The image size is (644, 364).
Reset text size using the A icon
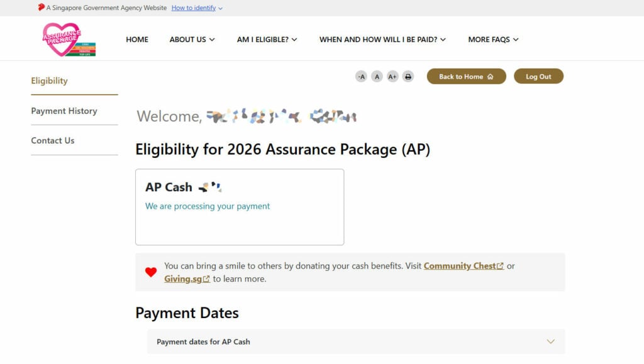tap(377, 76)
